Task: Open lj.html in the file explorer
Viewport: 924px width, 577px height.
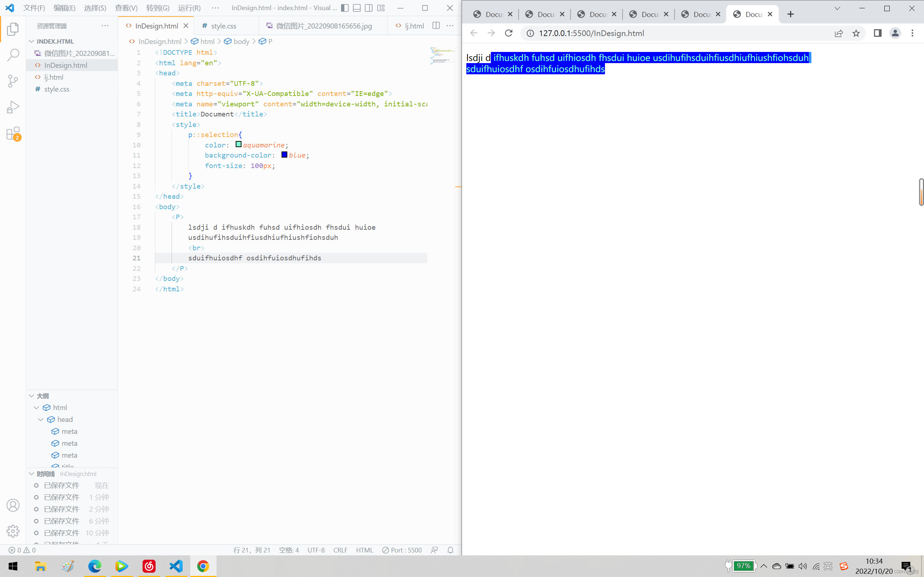Action: click(54, 77)
